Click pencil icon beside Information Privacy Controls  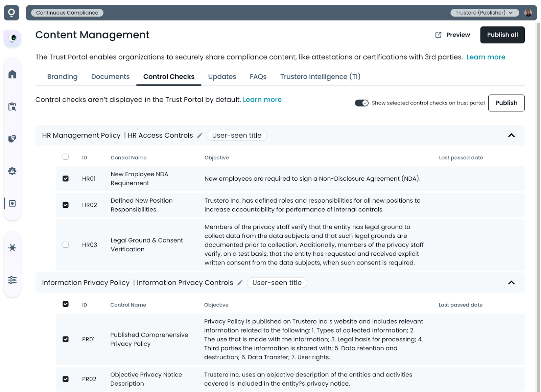click(x=240, y=283)
